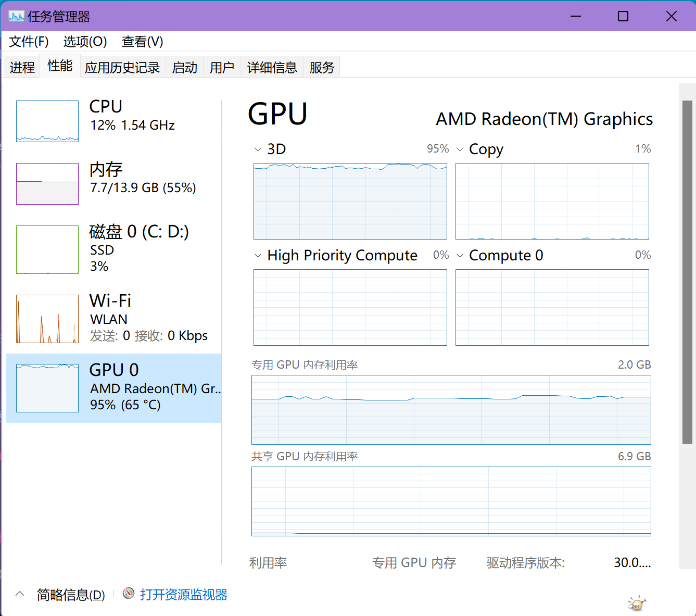The width and height of the screenshot is (696, 616).
Task: Switch to the 进程 tab
Action: tap(22, 67)
